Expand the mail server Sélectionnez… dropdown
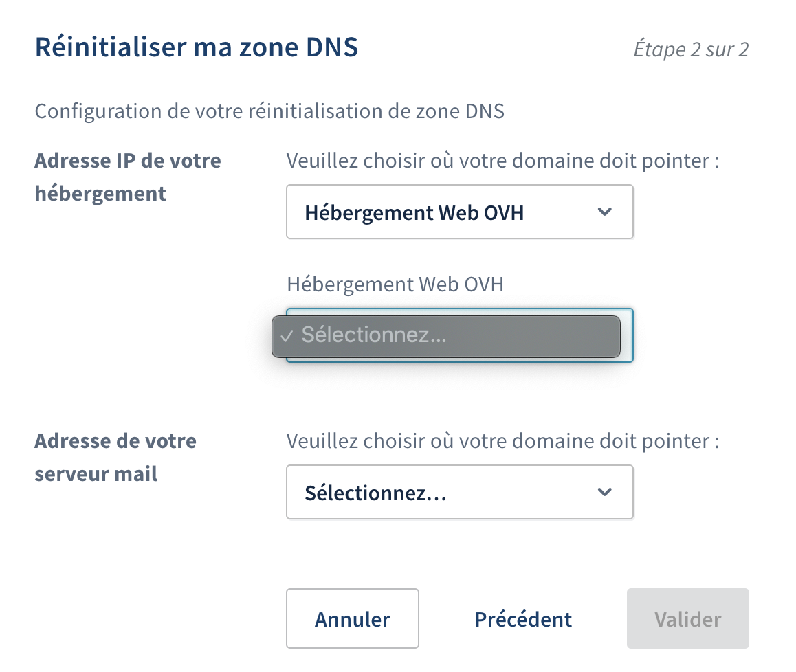This screenshot has width=796, height=672. click(458, 493)
